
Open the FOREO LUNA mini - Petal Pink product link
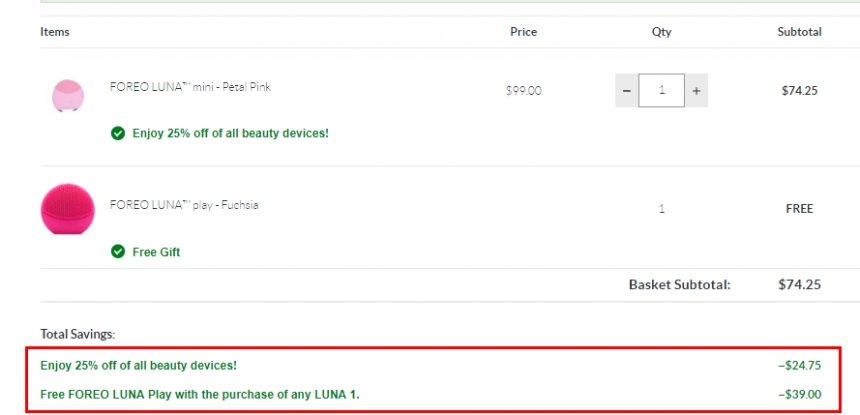tap(190, 87)
